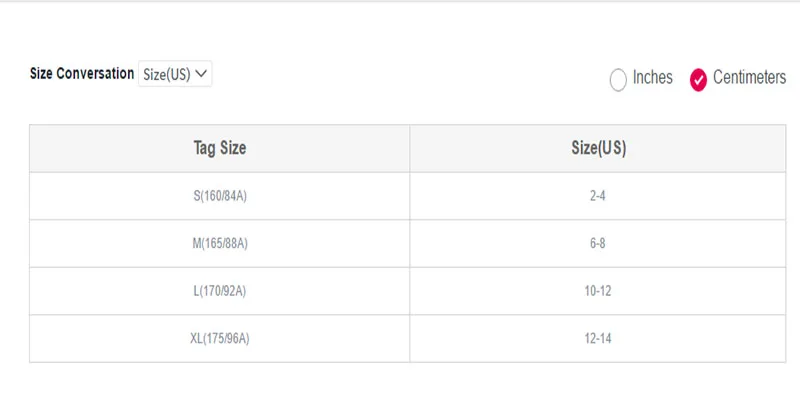Click the Size(US) text inside dropdown
Image resolution: width=800 pixels, height=400 pixels.
point(166,74)
